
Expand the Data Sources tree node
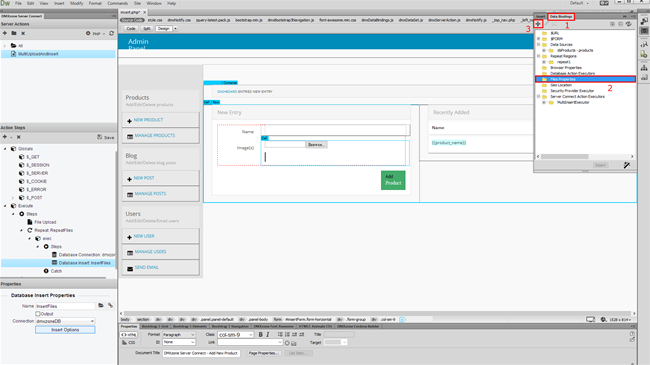point(538,44)
